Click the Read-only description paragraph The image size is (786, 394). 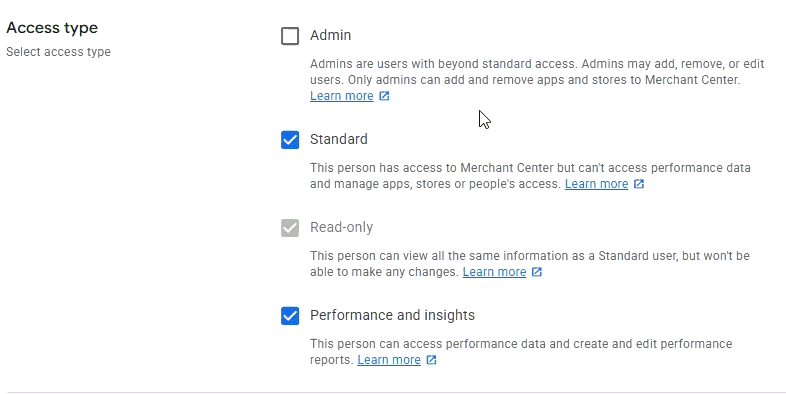click(x=530, y=264)
